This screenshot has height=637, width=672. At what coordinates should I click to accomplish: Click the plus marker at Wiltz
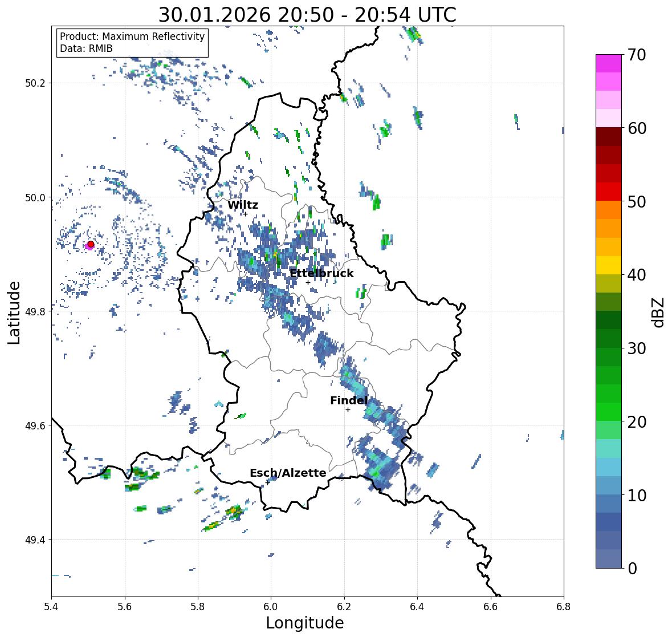(x=246, y=214)
